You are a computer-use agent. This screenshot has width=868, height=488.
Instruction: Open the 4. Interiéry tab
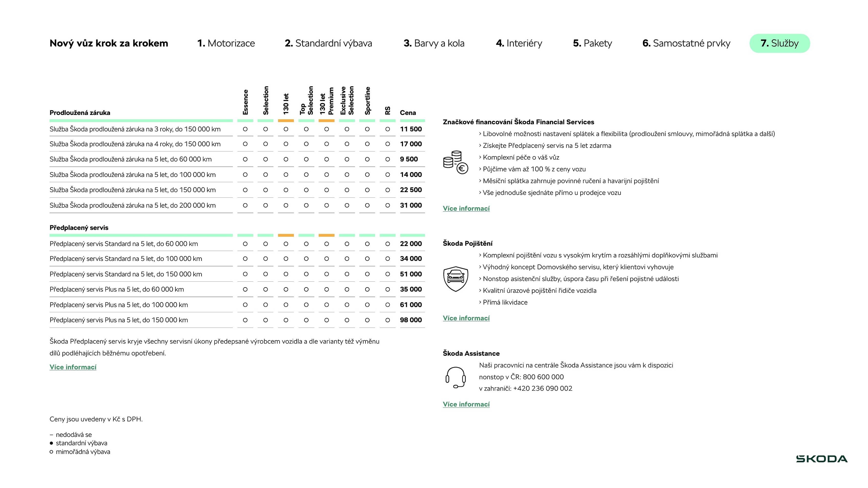pos(519,43)
